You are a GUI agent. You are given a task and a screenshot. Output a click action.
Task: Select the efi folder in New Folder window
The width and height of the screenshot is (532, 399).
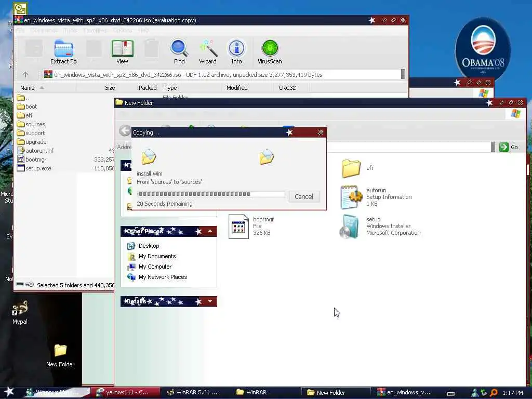point(357,168)
